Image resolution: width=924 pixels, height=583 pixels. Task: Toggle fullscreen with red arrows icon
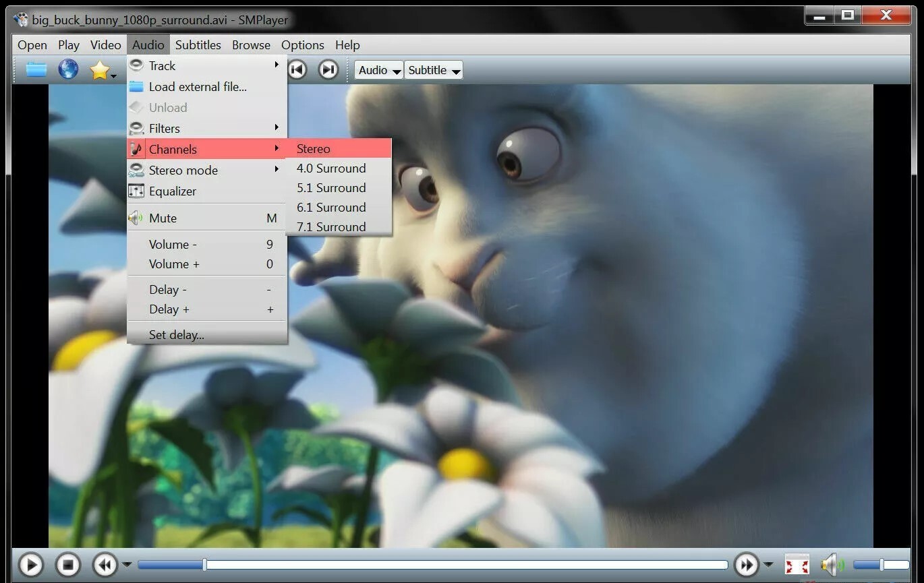click(797, 565)
